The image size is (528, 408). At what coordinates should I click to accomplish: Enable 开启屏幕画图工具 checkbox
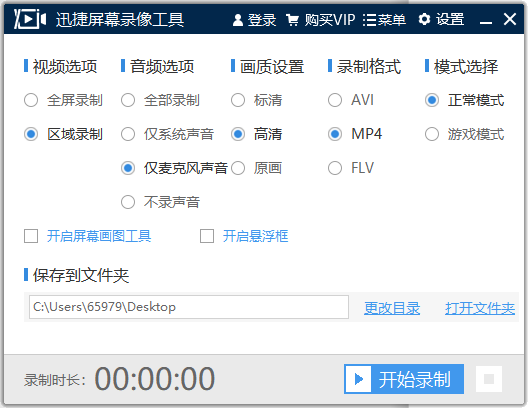point(31,236)
